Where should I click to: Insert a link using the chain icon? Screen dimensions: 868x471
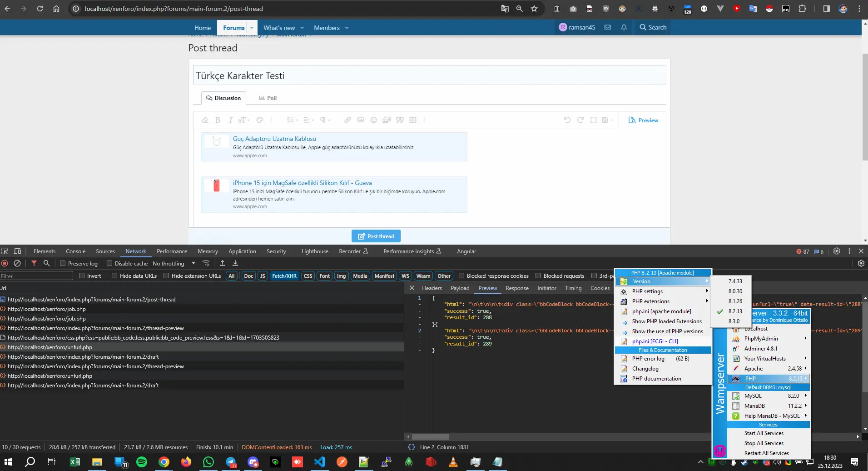(x=347, y=120)
